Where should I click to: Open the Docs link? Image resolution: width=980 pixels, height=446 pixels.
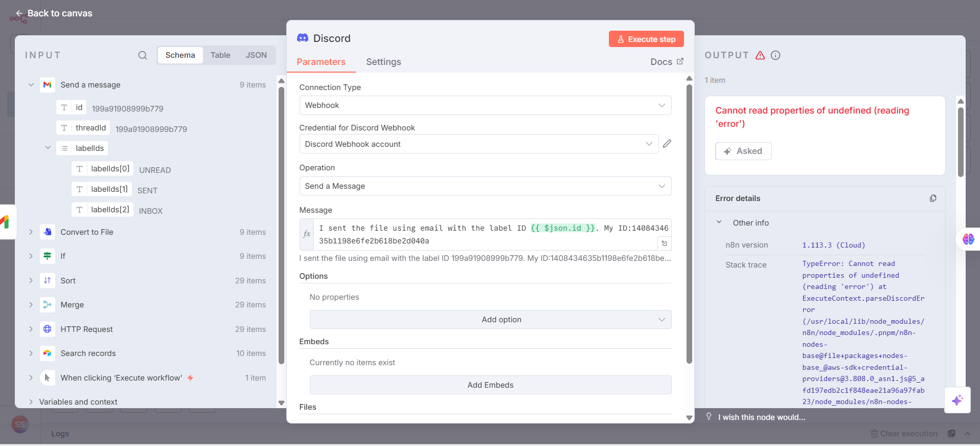point(667,62)
